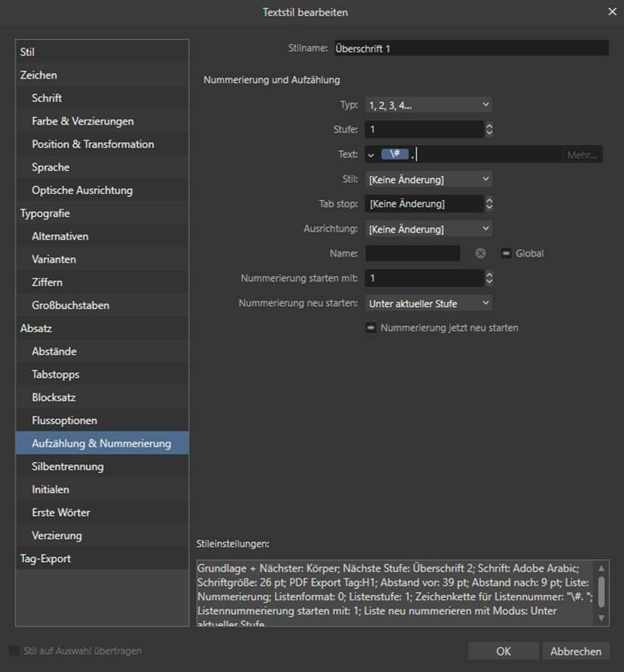Select the Absatz category
This screenshot has height=672, width=624.
coord(103,328)
